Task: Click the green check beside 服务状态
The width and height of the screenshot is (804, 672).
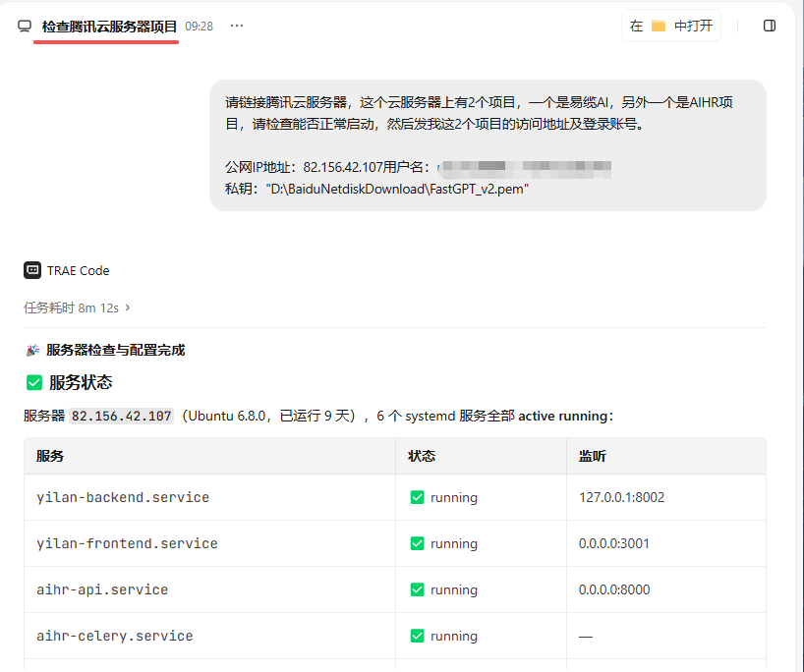Action: pyautogui.click(x=34, y=382)
